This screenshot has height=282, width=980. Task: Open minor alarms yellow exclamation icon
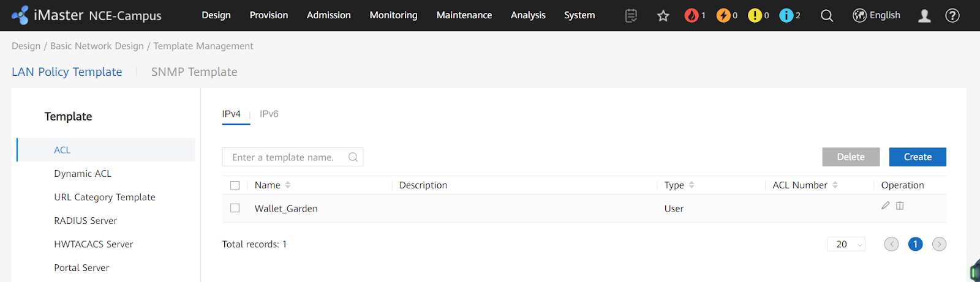(x=755, y=16)
